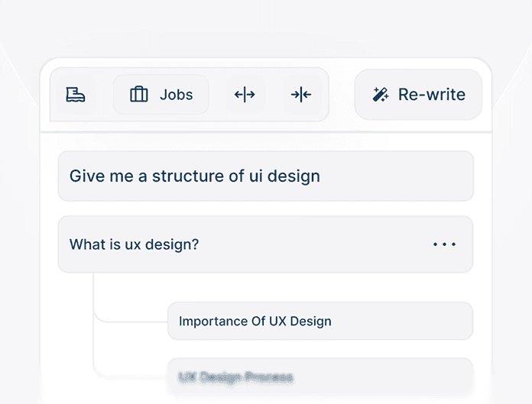Viewport: 532px width, 404px height.
Task: Click the magic wand icon on Re-write
Action: (x=380, y=95)
